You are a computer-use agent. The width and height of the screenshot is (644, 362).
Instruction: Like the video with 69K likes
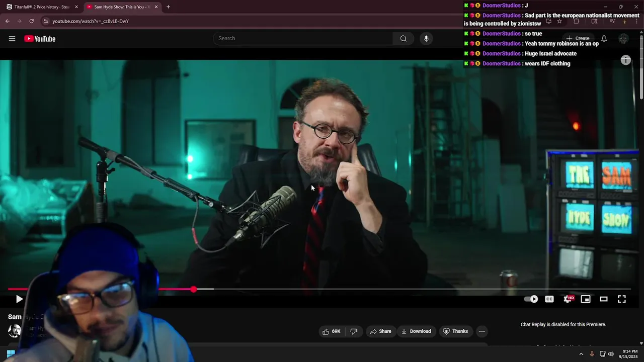click(x=332, y=331)
